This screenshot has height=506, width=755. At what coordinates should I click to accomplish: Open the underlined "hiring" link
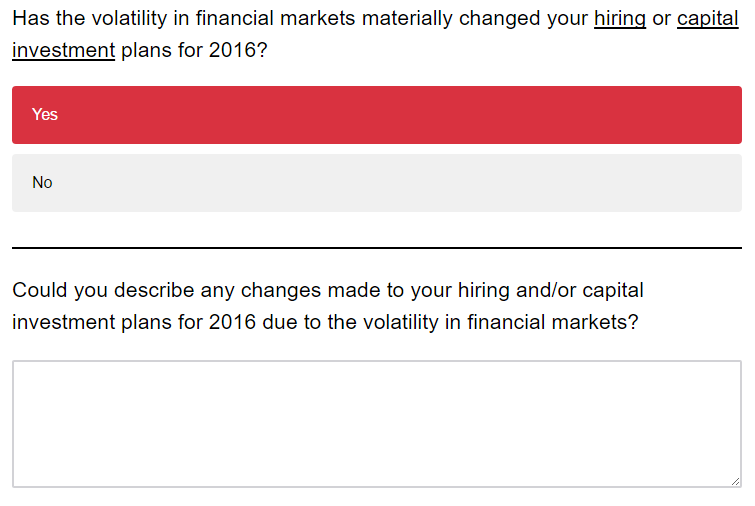click(x=620, y=19)
